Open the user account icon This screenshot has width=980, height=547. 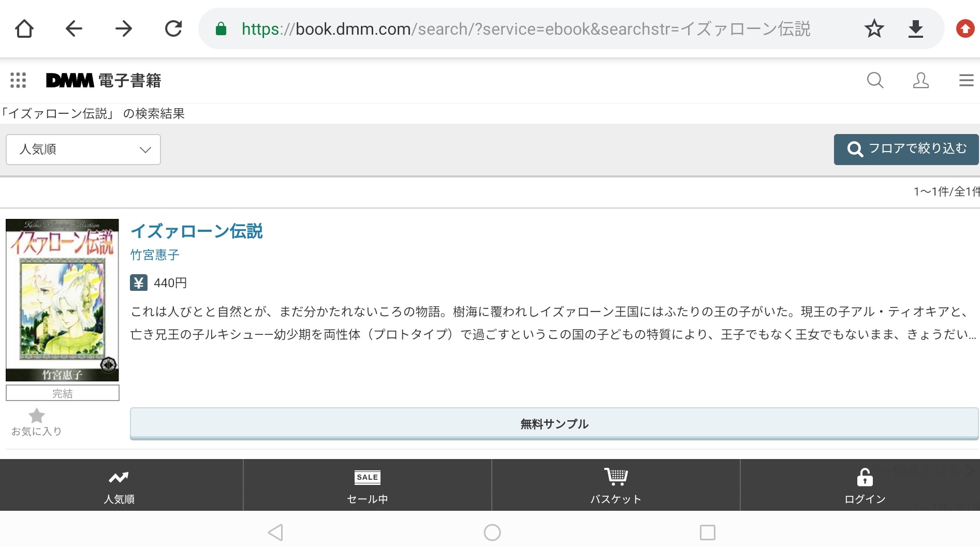pos(920,80)
